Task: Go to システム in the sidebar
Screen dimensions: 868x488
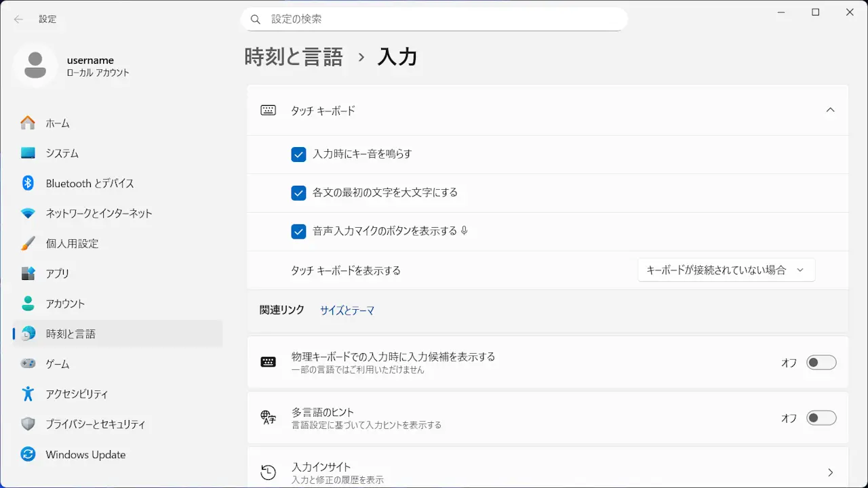Action: (62, 153)
